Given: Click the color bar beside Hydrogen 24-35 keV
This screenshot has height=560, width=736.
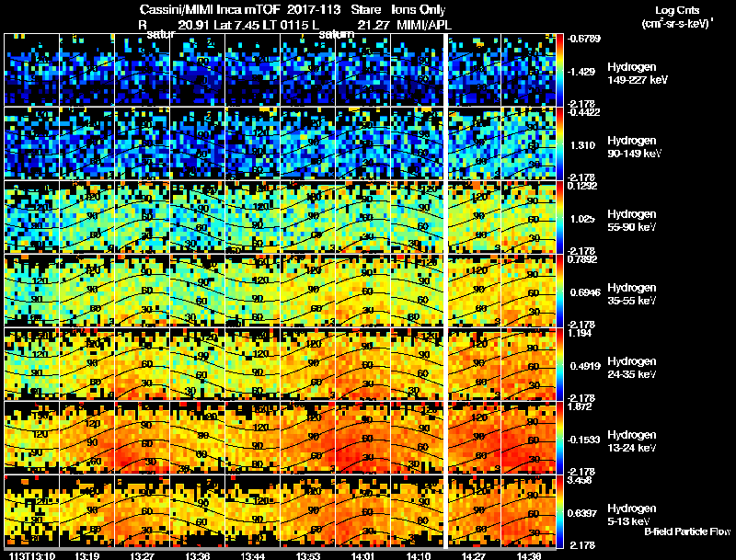Looking at the screenshot, I should pos(559,364).
